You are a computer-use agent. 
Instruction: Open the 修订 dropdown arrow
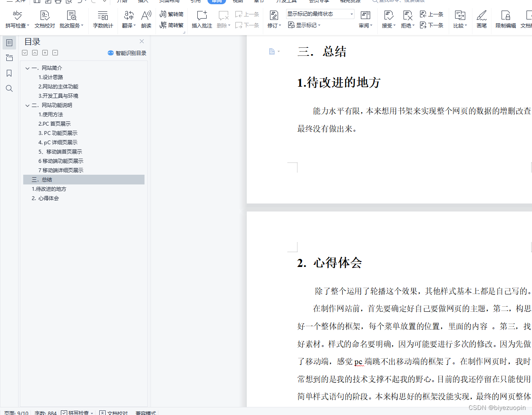(280, 26)
